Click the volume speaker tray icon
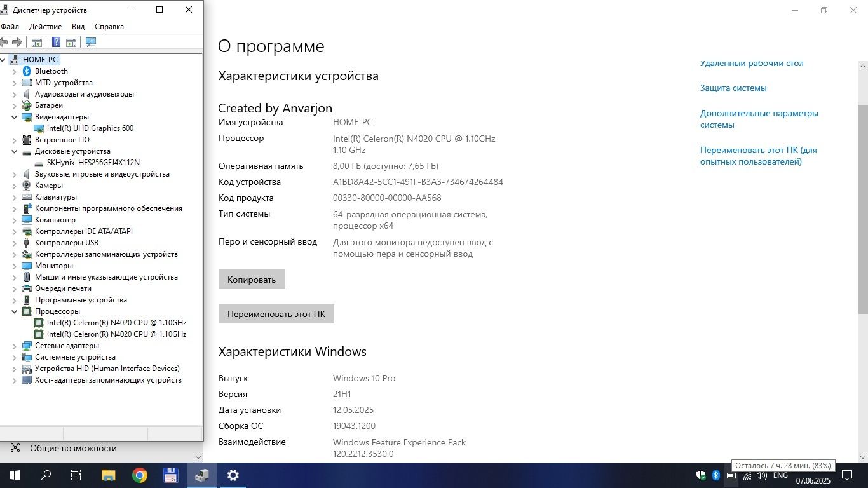This screenshot has height=488, width=868. 762,475
